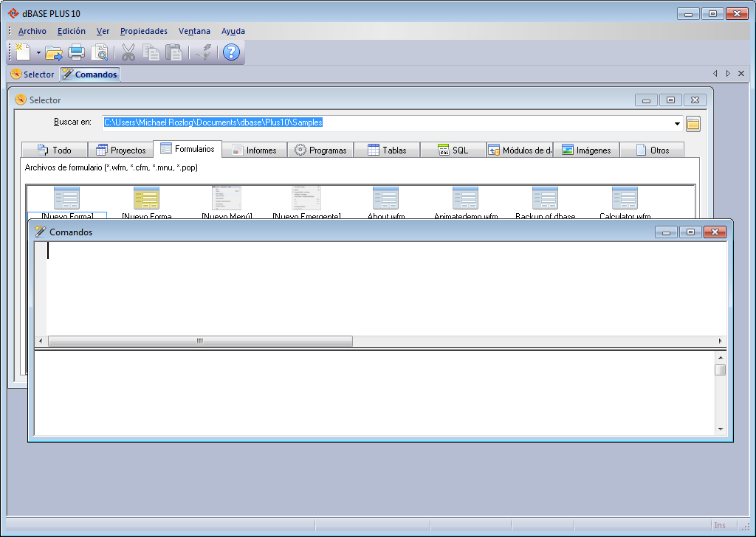Open the Propiedades menu
Viewport: 756px width, 537px height.
point(144,31)
